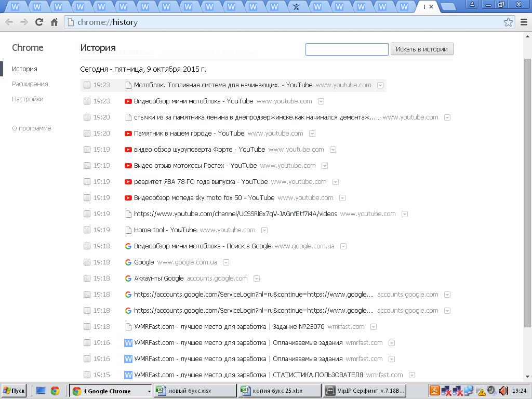
Task: Open the Chrome hamburger menu
Action: [x=524, y=22]
